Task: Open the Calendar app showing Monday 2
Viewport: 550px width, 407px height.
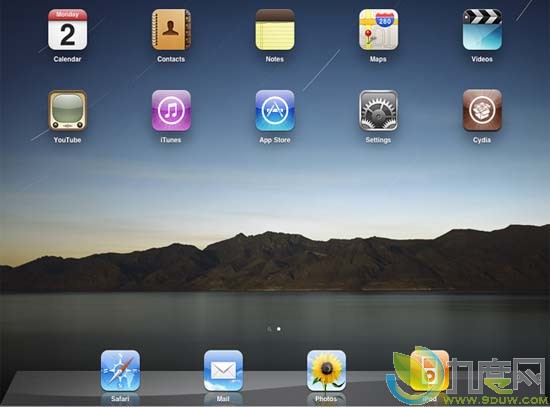Action: point(67,30)
